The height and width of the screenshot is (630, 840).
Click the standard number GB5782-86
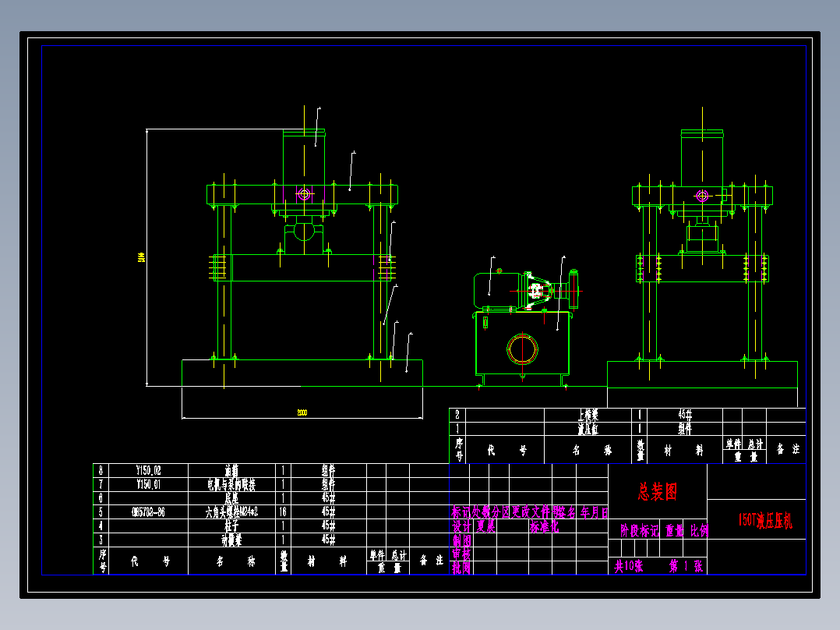148,512
